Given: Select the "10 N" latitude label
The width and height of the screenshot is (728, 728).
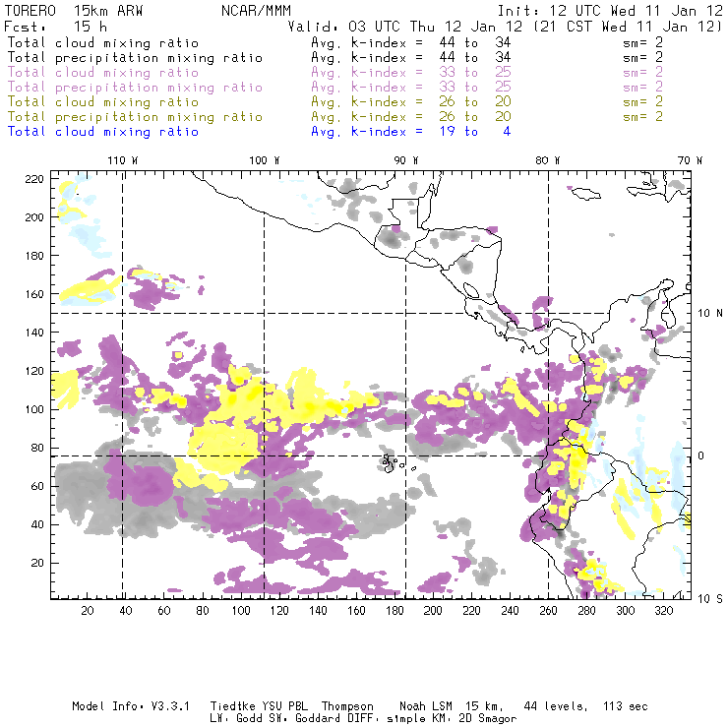Looking at the screenshot, I should (x=710, y=314).
